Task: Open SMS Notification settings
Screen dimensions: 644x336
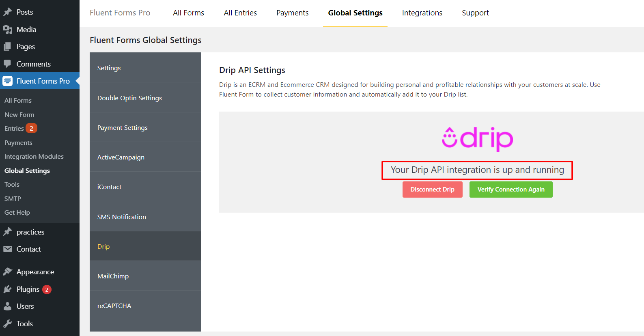Action: 145,217
